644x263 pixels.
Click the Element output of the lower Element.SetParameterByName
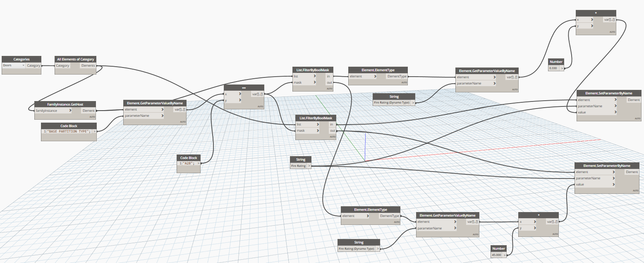(632, 172)
